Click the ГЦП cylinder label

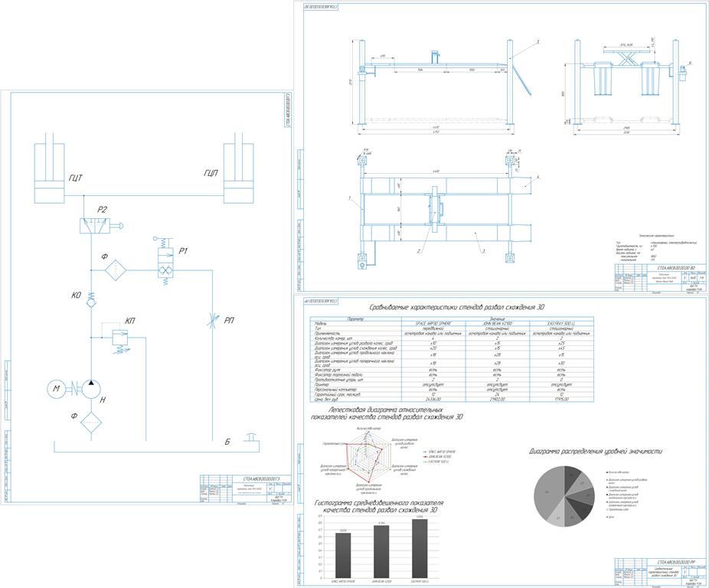pos(211,173)
